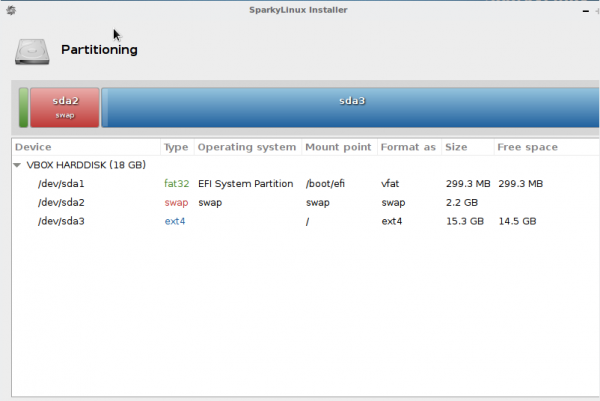The height and width of the screenshot is (401, 600).
Task: Sort by the Device column header
Action: pyautogui.click(x=86, y=147)
